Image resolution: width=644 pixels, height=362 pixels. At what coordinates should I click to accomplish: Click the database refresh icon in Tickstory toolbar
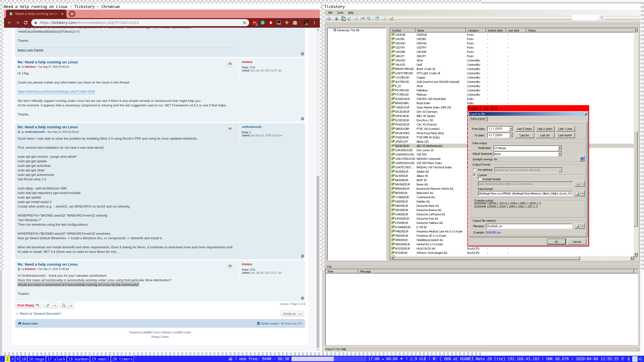click(x=336, y=19)
